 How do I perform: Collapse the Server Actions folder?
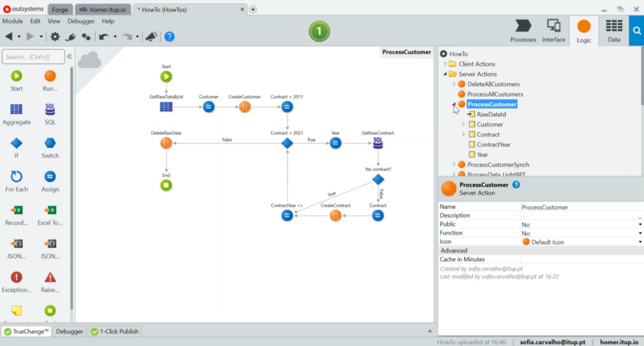pyautogui.click(x=445, y=74)
